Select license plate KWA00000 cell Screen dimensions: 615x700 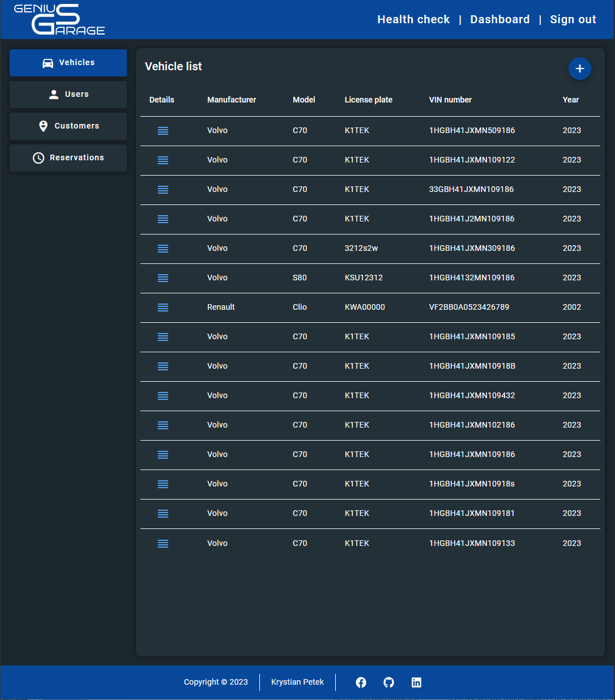click(365, 307)
